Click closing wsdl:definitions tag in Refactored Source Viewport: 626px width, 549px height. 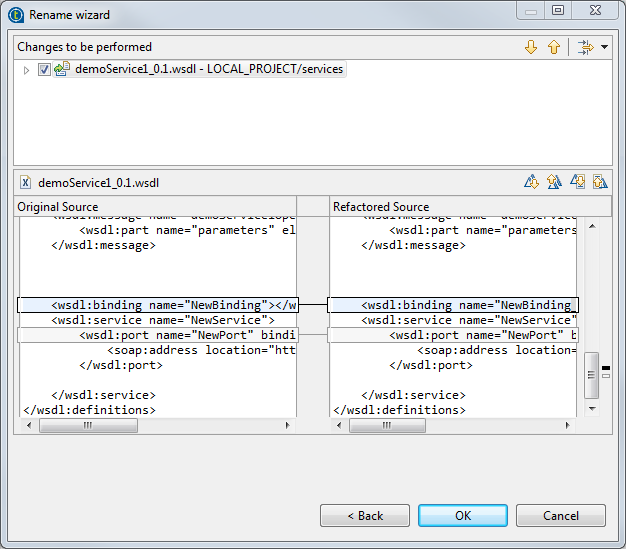click(x=399, y=410)
